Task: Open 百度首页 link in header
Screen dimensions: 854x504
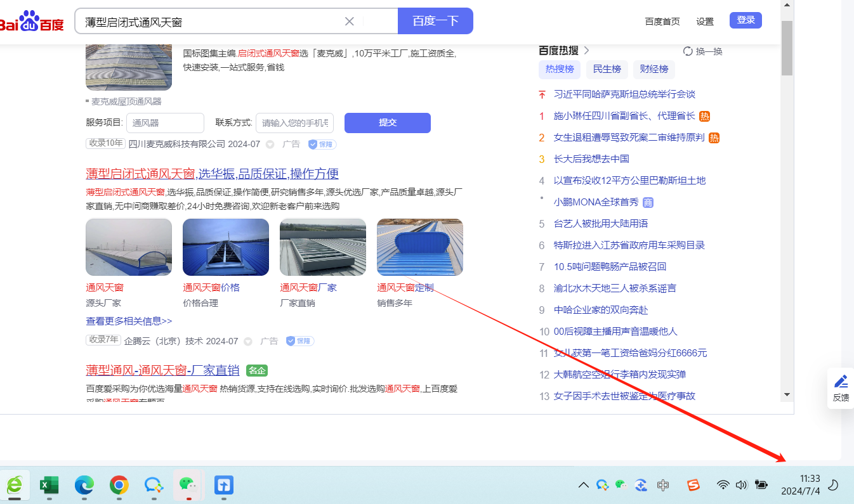Action: [x=662, y=21]
